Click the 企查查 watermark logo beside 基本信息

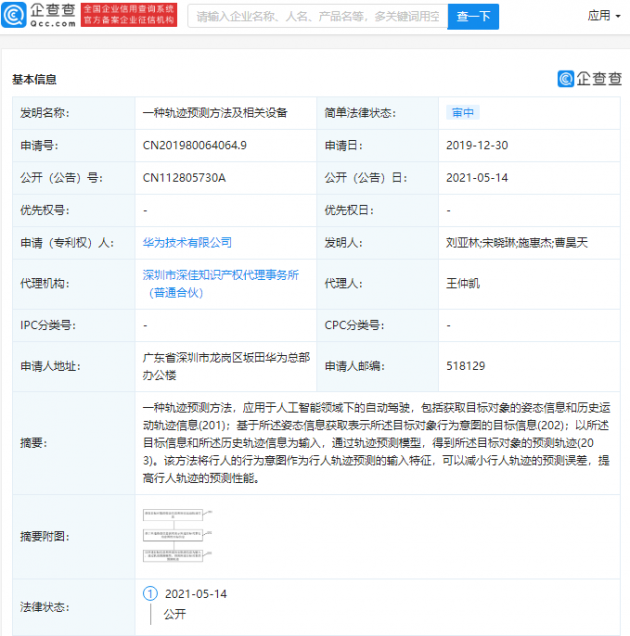[589, 79]
